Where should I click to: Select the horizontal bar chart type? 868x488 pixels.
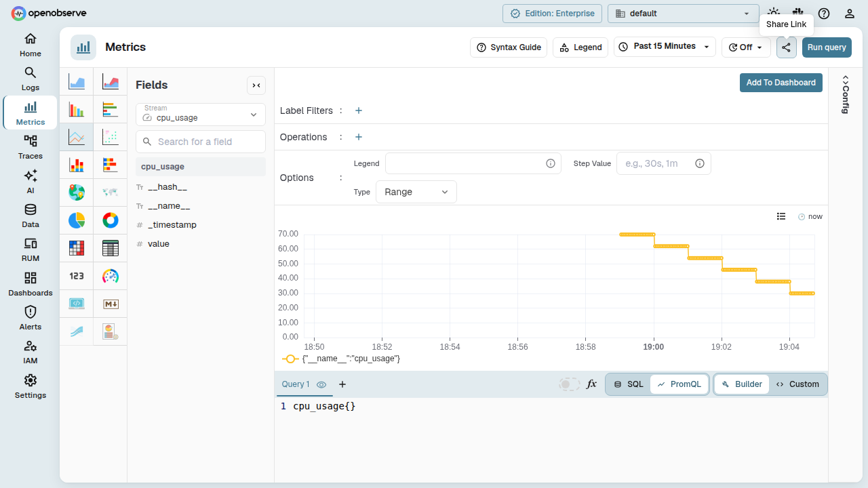pyautogui.click(x=111, y=109)
